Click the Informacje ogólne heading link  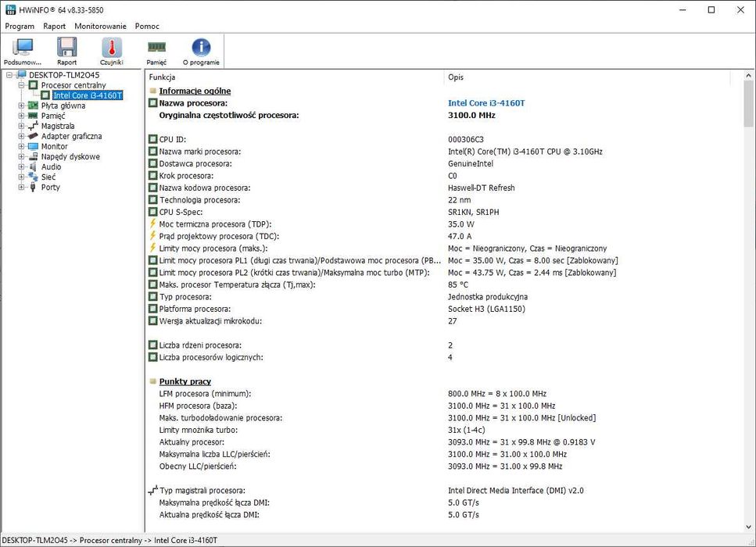coord(195,91)
